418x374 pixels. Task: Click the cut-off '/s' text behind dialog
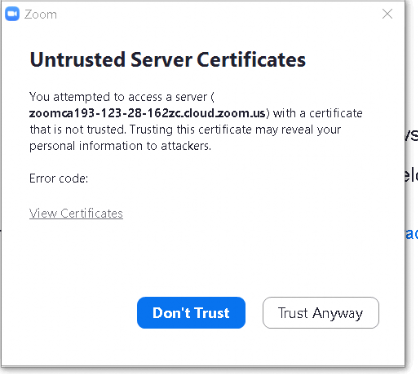tap(412, 135)
